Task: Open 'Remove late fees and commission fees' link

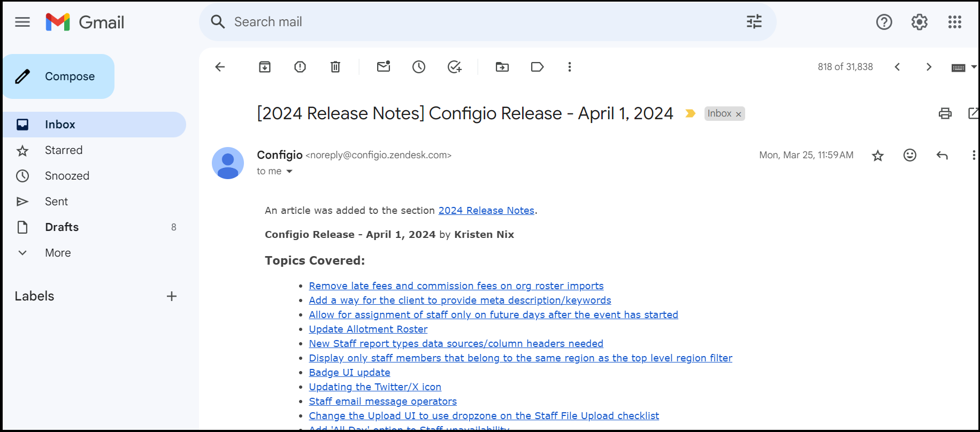Action: (456, 286)
